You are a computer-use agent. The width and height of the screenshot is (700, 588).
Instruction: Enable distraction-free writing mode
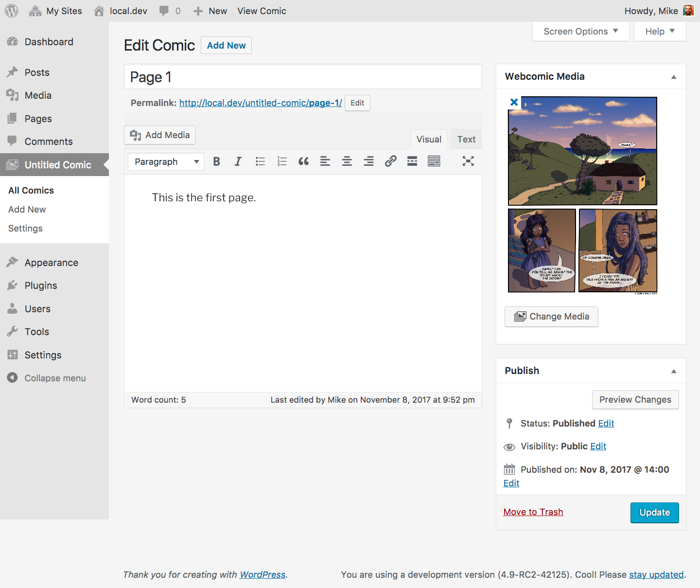[x=468, y=161]
